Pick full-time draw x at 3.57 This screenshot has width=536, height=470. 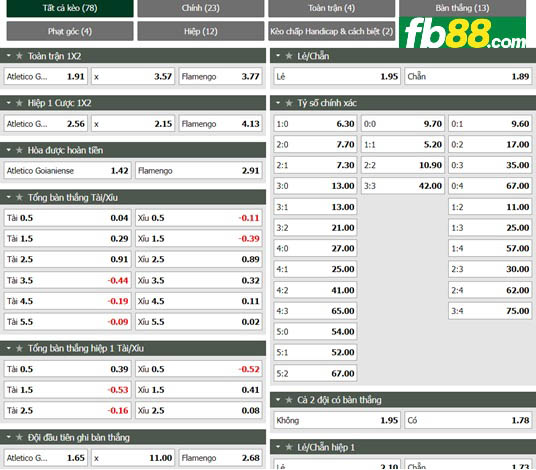tap(133, 76)
